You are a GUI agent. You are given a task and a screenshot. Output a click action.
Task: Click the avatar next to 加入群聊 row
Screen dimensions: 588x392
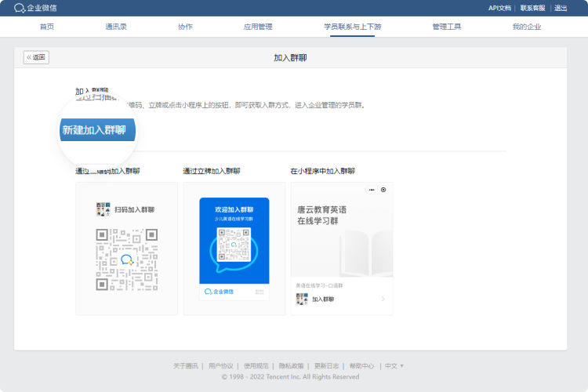pyautogui.click(x=302, y=299)
